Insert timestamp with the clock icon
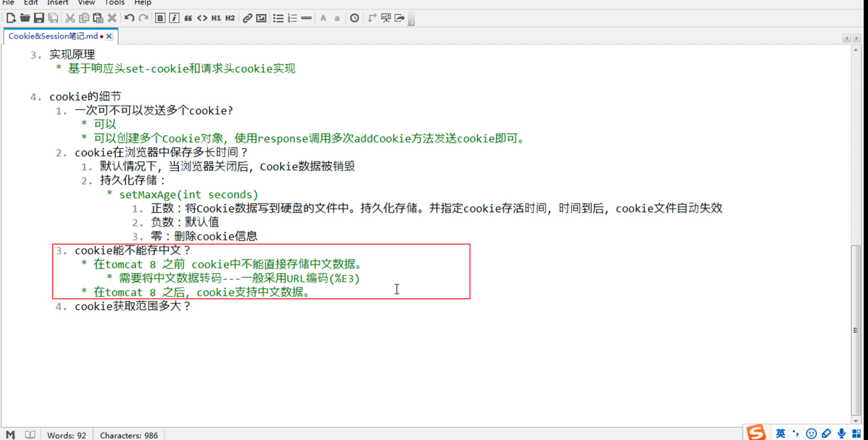The width and height of the screenshot is (868, 440). pos(354,18)
